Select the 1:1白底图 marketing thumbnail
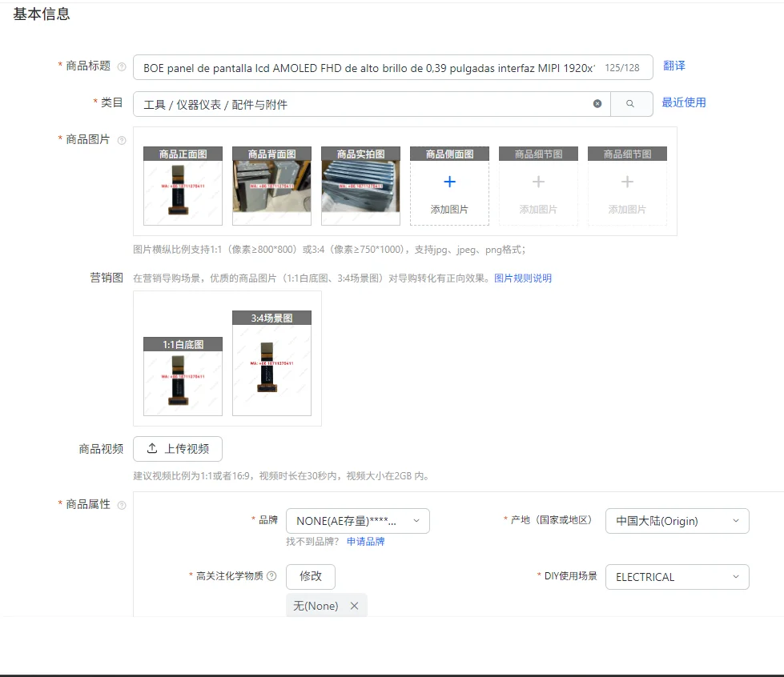 point(183,376)
